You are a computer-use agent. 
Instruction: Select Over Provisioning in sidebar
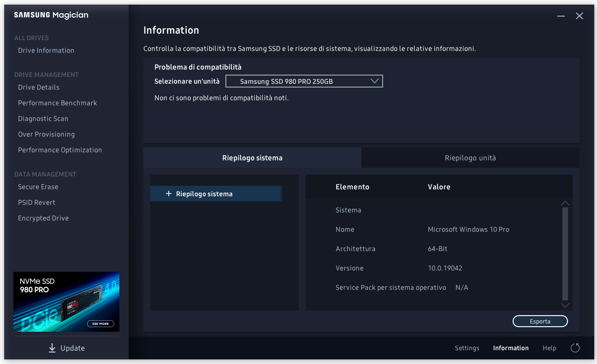pyautogui.click(x=46, y=135)
